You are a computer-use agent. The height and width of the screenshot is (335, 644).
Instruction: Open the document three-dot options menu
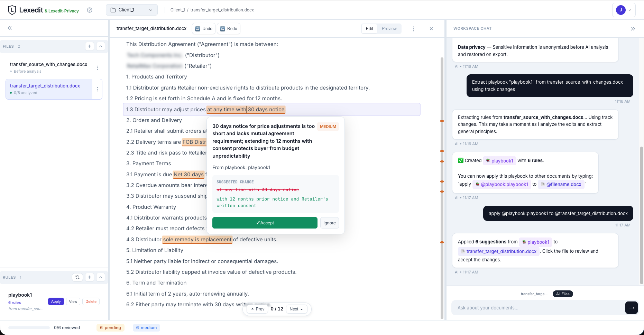pyautogui.click(x=414, y=29)
